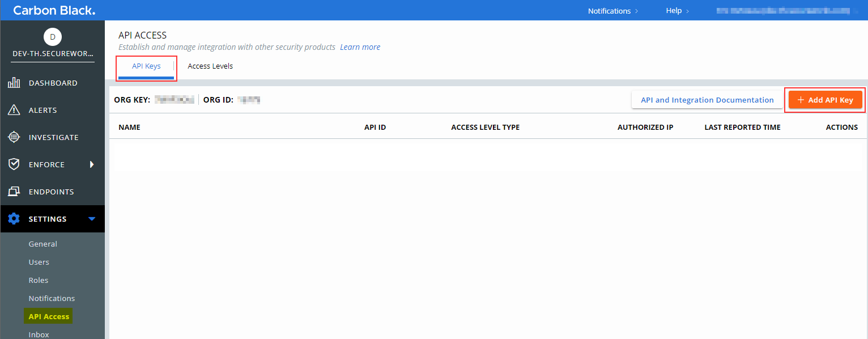Viewport: 868px width, 339px height.
Task: Click the blurred ORG KEY value
Action: 174,100
